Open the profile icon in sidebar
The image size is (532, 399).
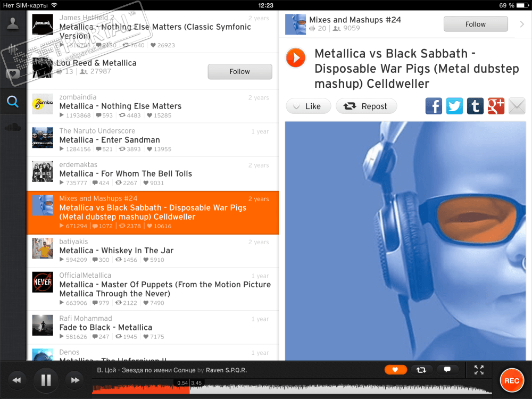pyautogui.click(x=13, y=23)
